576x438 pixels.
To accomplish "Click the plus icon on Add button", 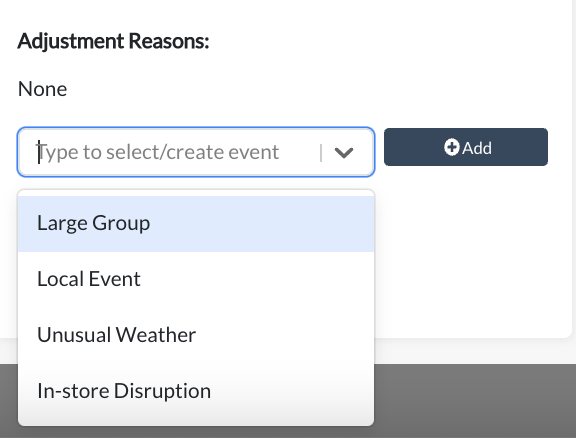I will coord(451,147).
